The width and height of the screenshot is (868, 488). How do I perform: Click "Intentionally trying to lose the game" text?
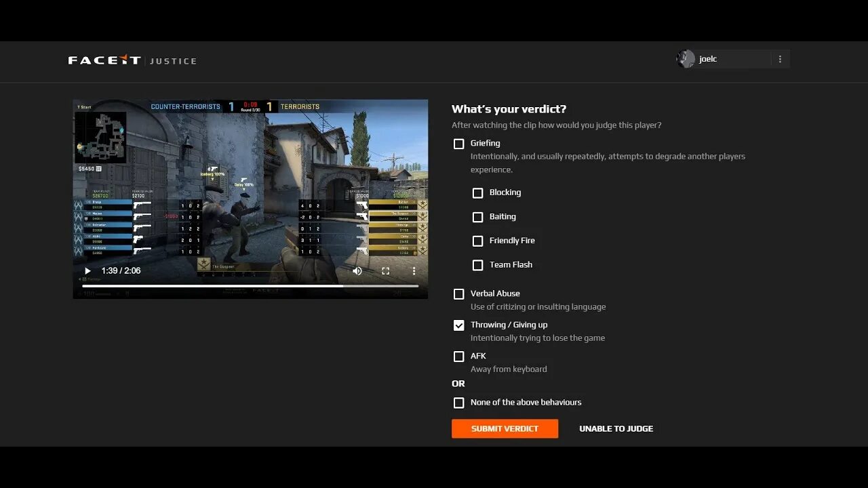(538, 338)
